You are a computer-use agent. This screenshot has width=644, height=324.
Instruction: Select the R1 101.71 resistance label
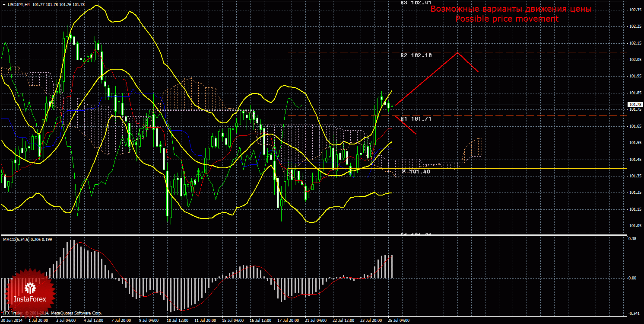pyautogui.click(x=416, y=119)
